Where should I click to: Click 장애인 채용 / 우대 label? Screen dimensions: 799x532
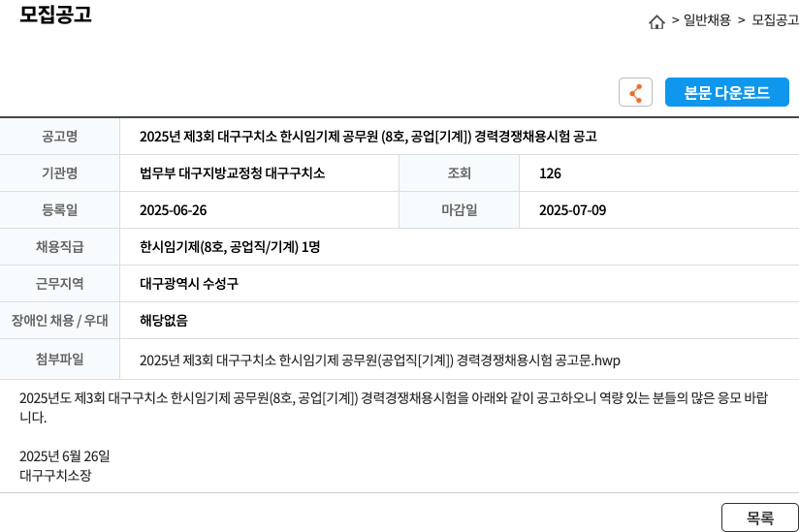[59, 320]
